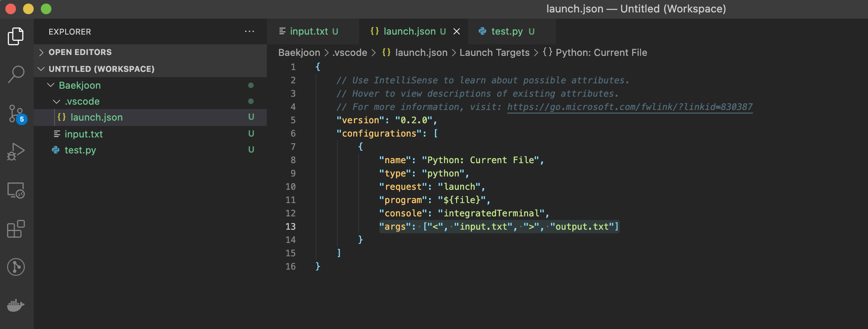Click line number 13 in the gutter
This screenshot has width=868, height=329.
(x=290, y=227)
